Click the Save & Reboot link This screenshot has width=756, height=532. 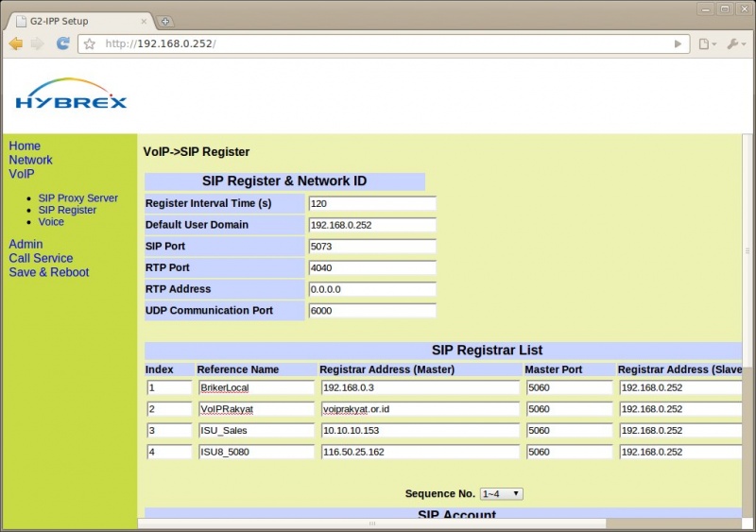click(x=48, y=272)
